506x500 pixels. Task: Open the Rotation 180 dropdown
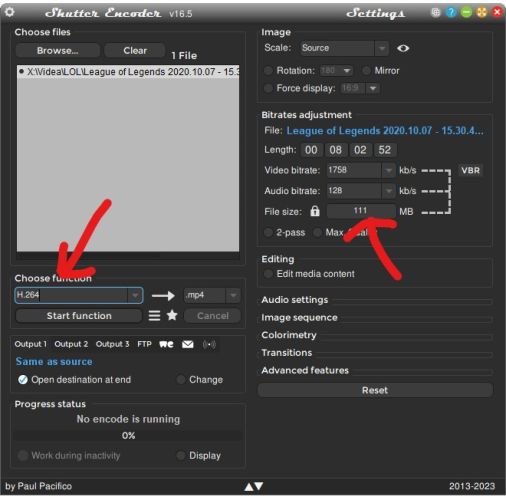click(336, 71)
